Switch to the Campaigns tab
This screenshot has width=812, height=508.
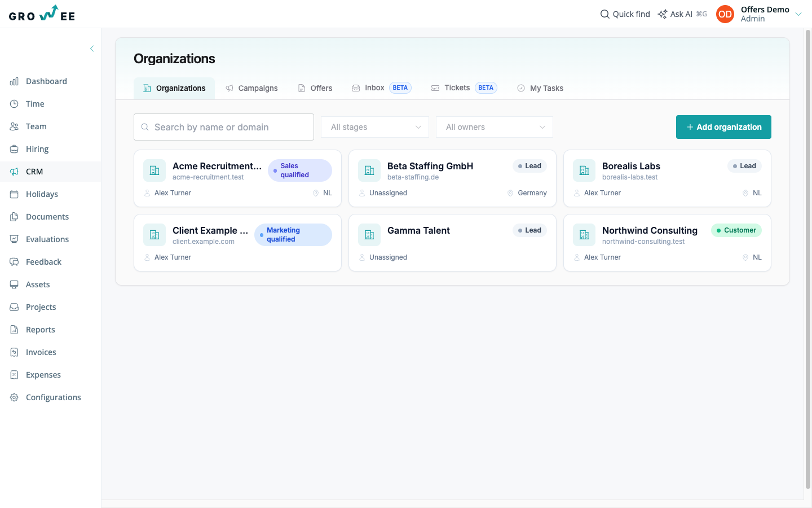[x=251, y=88]
